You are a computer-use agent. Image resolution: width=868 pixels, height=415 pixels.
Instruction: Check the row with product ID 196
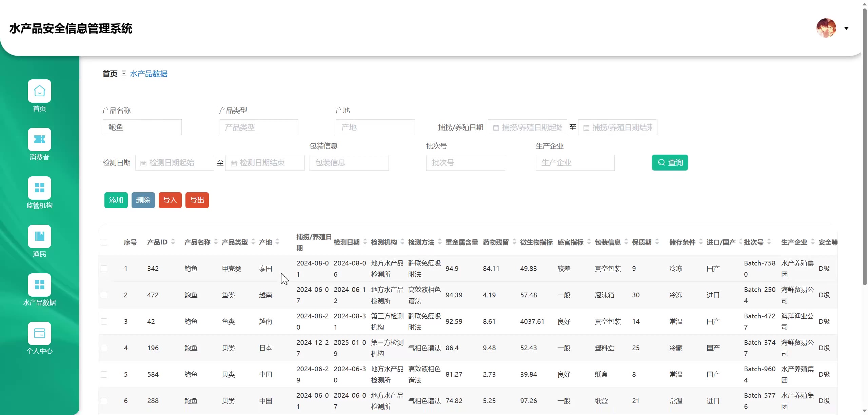pyautogui.click(x=104, y=348)
